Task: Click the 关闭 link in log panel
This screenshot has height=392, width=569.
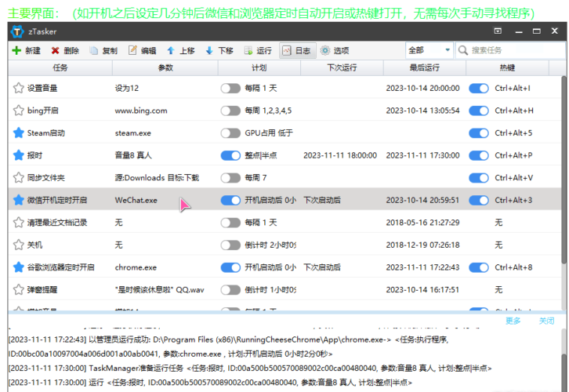Action: (546, 321)
